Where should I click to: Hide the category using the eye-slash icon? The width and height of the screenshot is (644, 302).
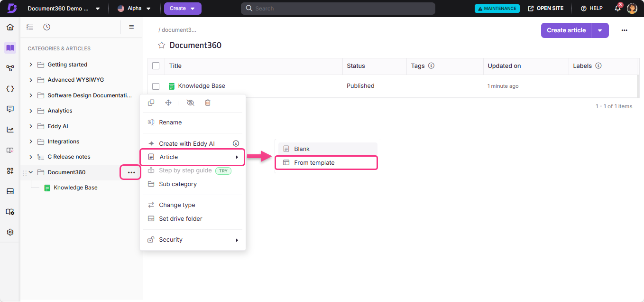point(190,103)
